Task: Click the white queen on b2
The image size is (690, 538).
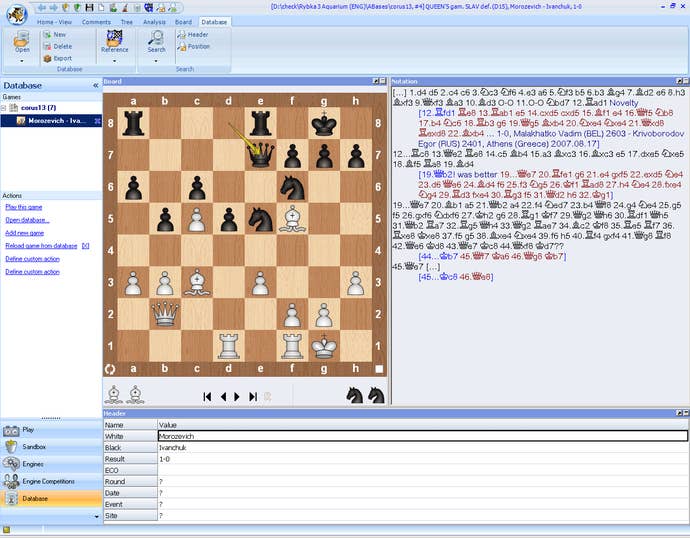Action: [165, 314]
